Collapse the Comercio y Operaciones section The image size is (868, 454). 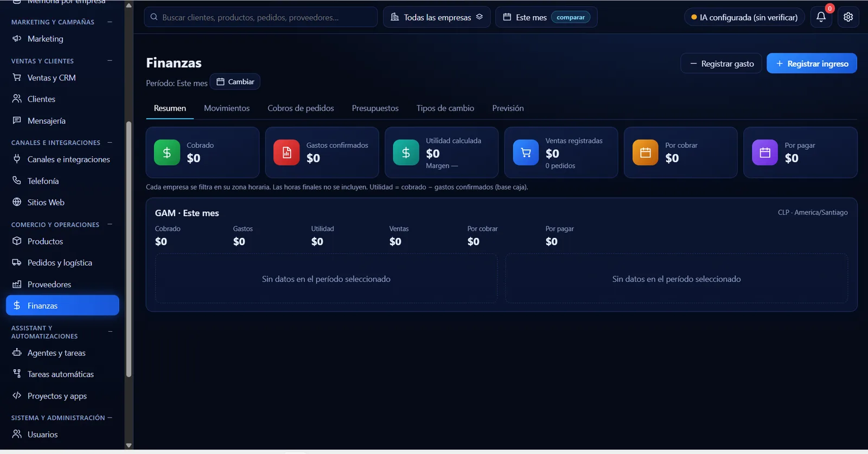[110, 224]
